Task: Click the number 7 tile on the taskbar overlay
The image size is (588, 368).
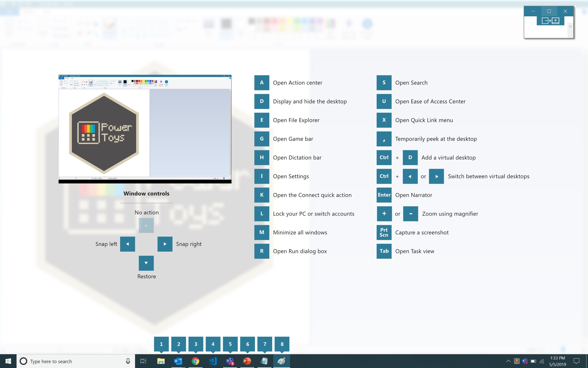Action: tap(265, 344)
